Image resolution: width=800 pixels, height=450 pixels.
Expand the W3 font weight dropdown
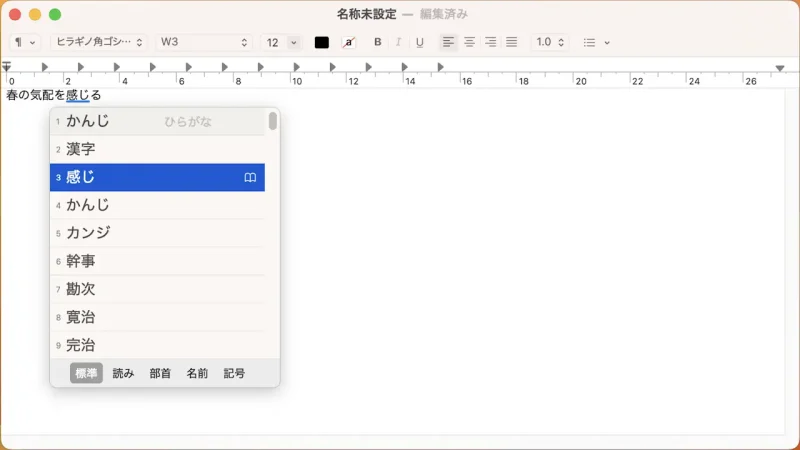(204, 42)
